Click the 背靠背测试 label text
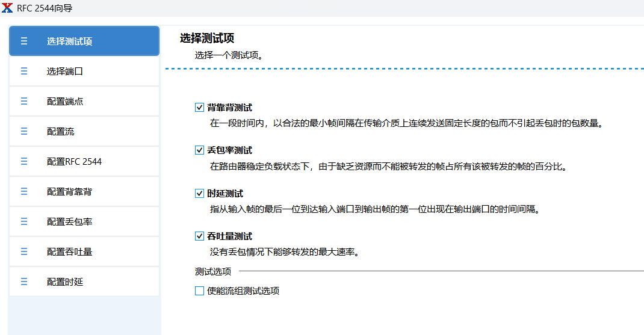This screenshot has width=644, height=335. (229, 108)
